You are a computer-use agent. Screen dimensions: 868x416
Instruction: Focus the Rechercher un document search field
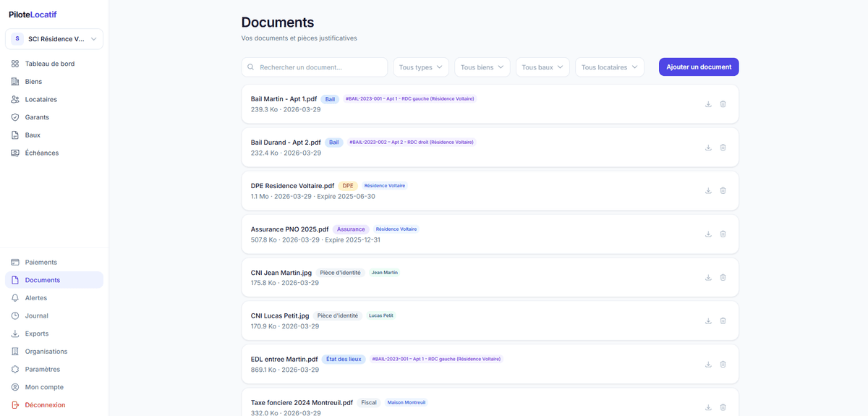315,67
